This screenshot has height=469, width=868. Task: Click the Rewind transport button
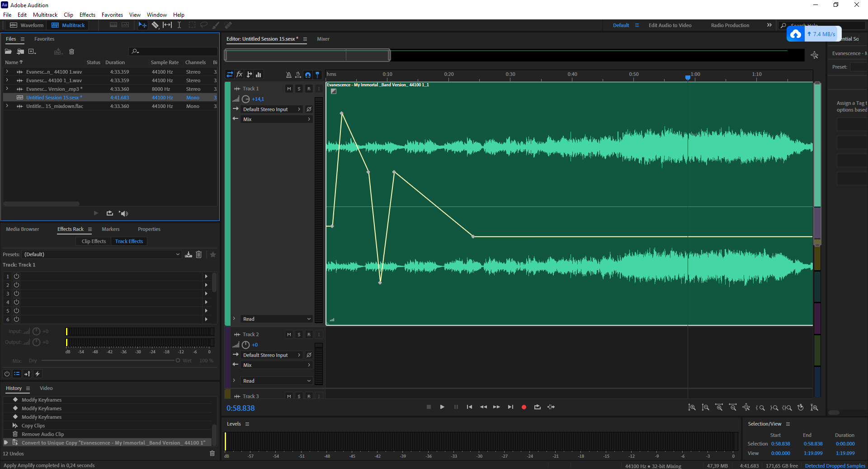483,407
